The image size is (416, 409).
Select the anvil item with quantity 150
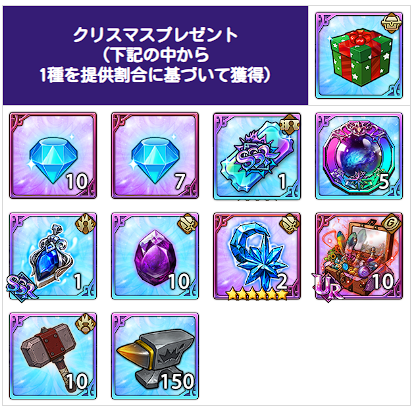(155, 356)
